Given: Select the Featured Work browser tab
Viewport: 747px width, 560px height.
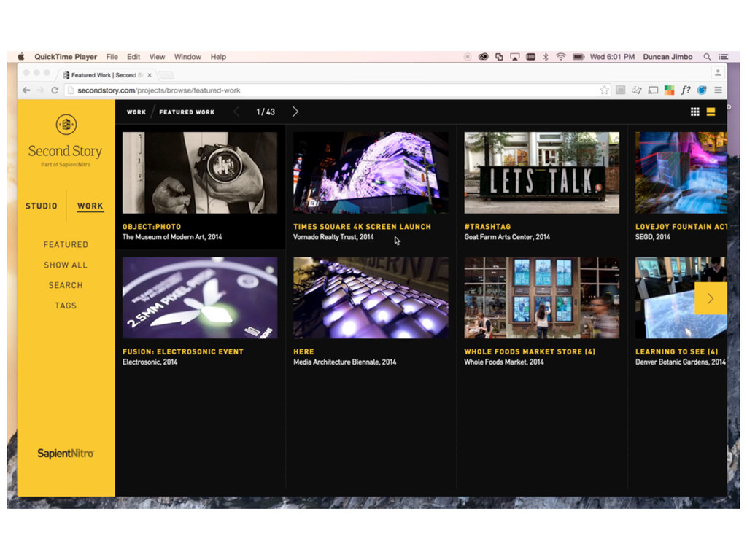Looking at the screenshot, I should click(106, 75).
